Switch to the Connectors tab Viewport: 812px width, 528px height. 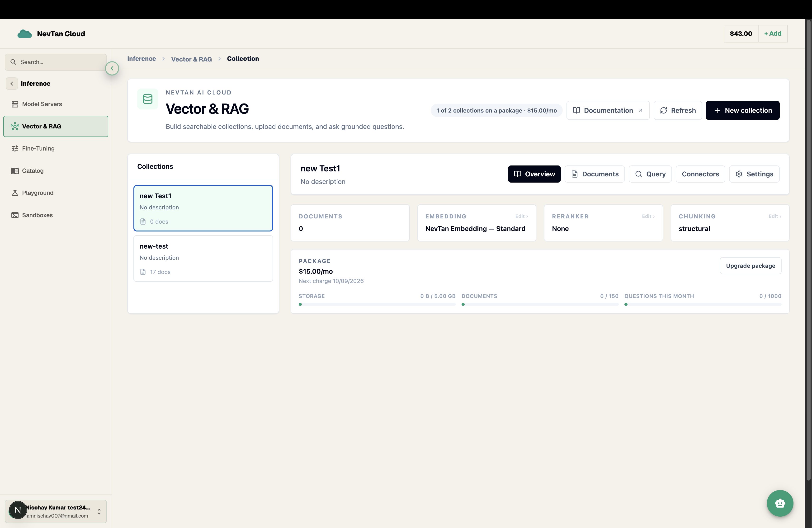point(700,174)
